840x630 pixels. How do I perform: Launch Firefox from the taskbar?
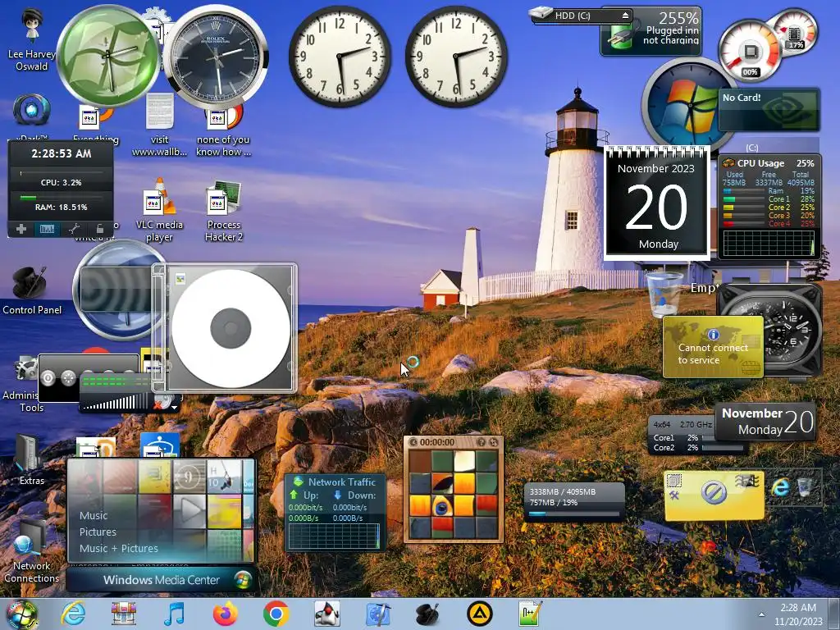225,614
